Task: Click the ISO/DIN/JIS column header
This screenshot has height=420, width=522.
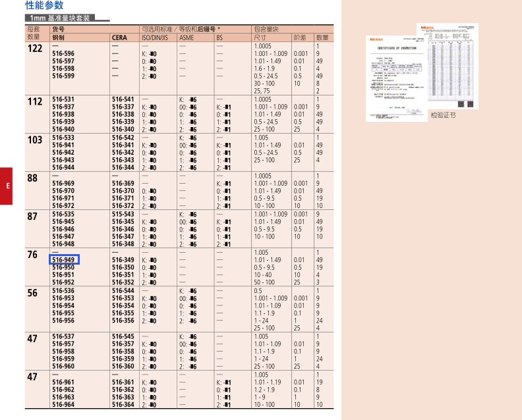Action: tap(155, 38)
